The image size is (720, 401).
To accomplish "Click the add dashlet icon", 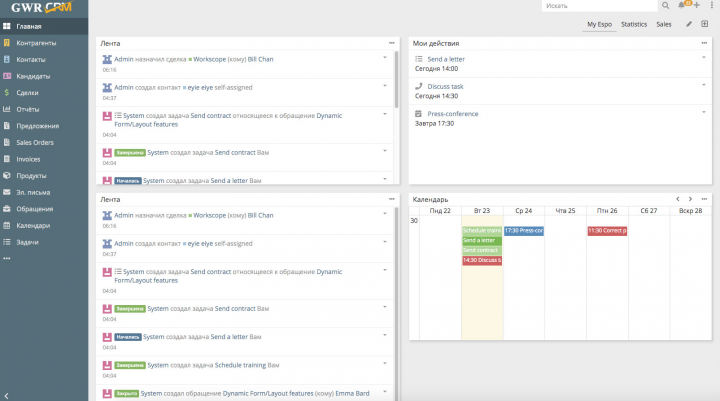I will point(704,24).
